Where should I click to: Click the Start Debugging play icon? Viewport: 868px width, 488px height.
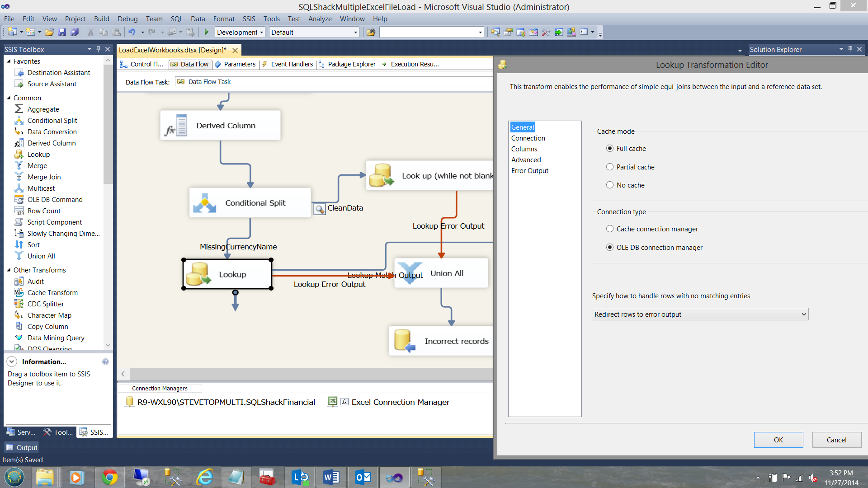pos(207,32)
